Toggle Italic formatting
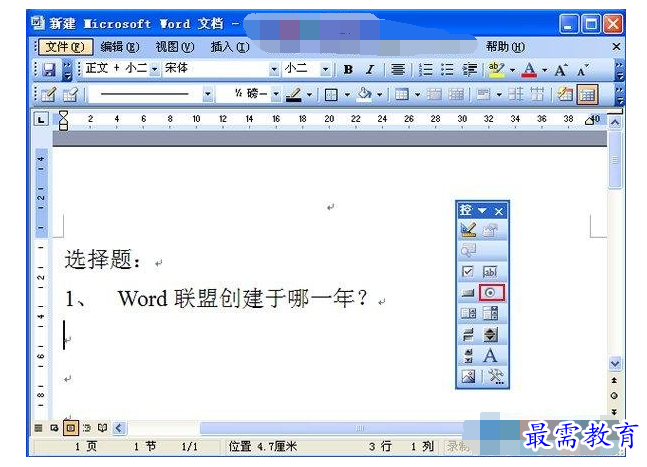 [370, 70]
